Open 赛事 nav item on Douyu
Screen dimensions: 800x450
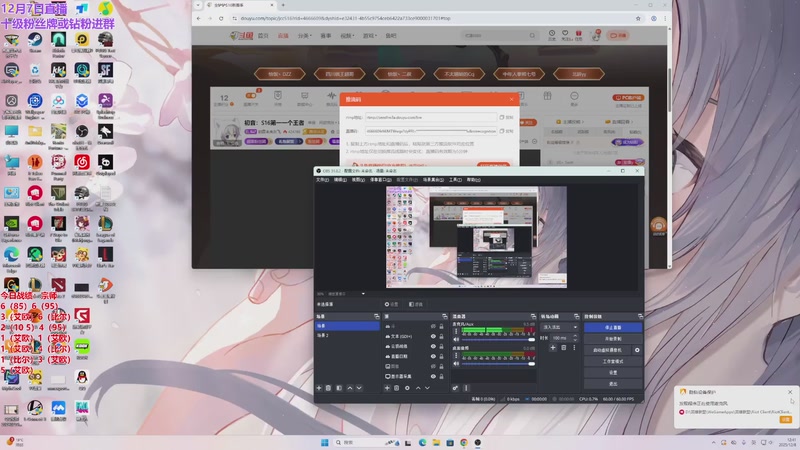tap(326, 36)
